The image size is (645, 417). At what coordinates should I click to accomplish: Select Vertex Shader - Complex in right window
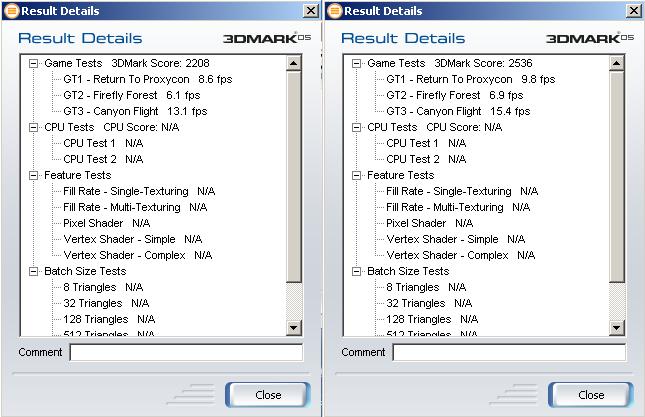(461, 256)
